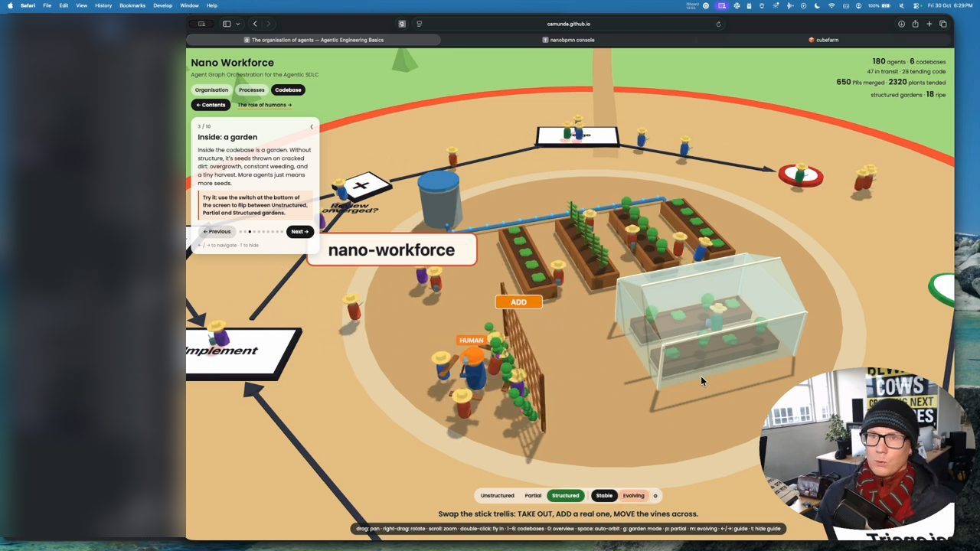
Task: Click the 'Inside: a garden' heading
Action: click(x=227, y=137)
